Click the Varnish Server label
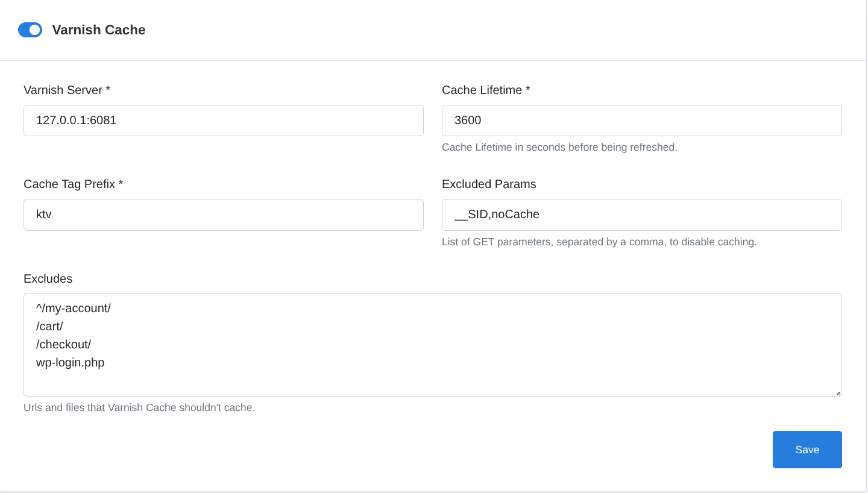Image resolution: width=868 pixels, height=493 pixels. [66, 90]
